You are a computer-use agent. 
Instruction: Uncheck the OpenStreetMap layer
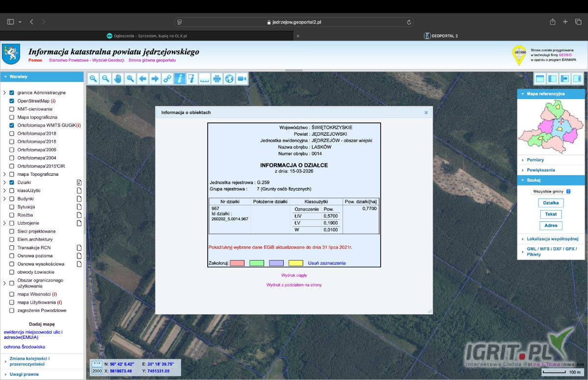point(12,101)
